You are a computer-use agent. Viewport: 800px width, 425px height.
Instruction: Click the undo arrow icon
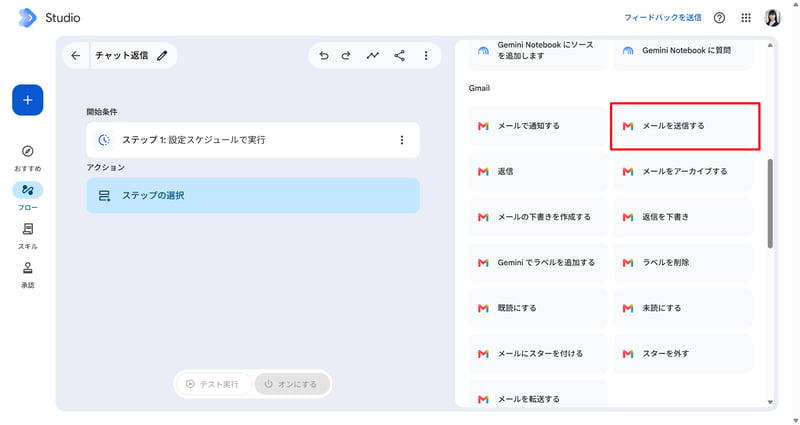point(324,56)
